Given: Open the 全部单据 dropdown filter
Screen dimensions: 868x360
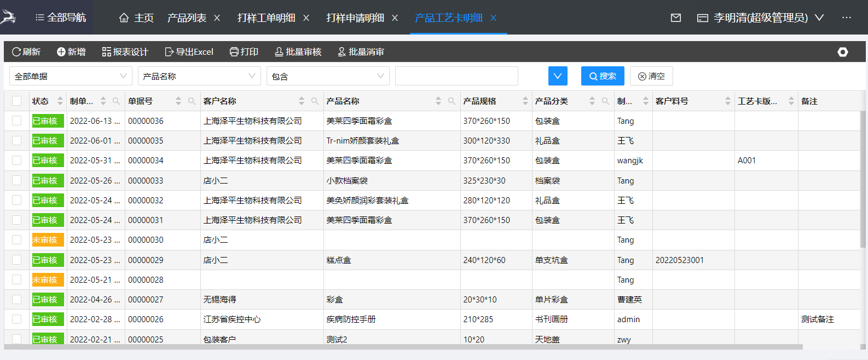Looking at the screenshot, I should (71, 76).
